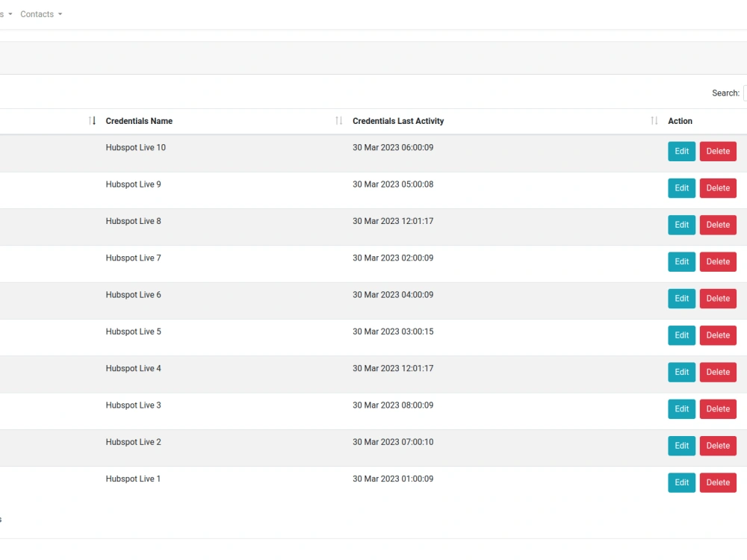The image size is (747, 560).
Task: Select the Hubspot Live 7 name cell
Action: [134, 258]
